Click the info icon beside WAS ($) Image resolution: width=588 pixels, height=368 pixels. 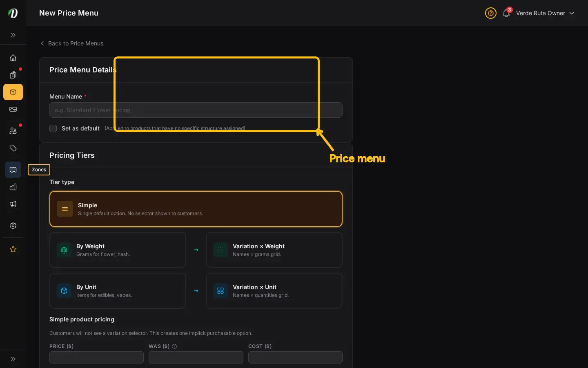(x=174, y=346)
